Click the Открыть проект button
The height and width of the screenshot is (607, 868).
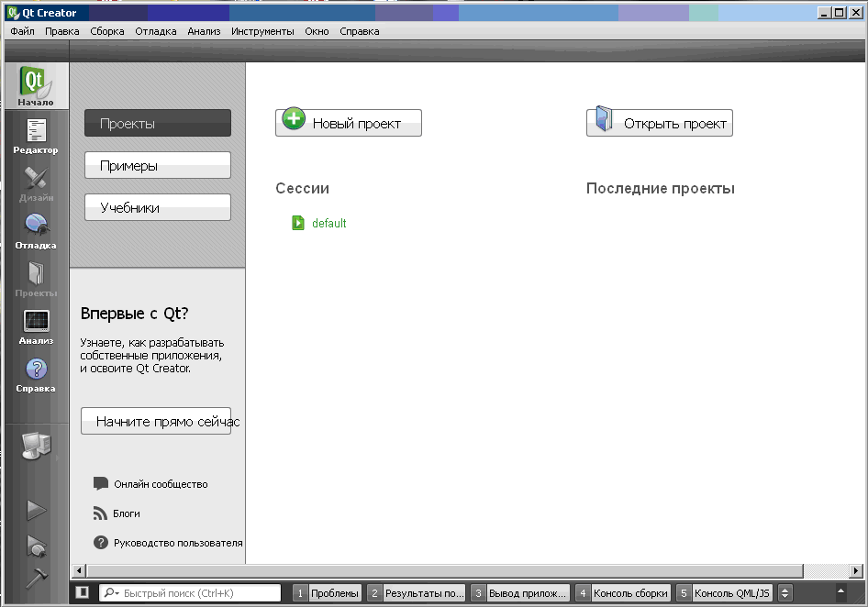660,123
